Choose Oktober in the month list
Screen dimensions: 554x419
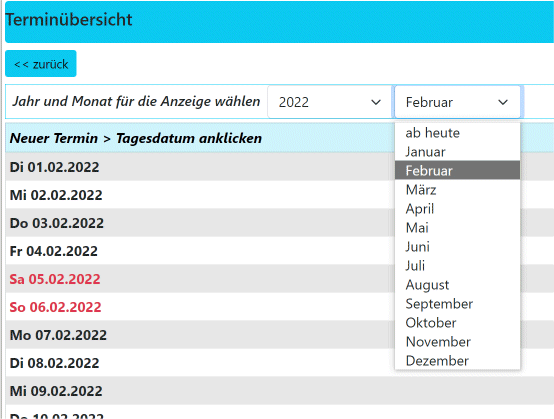pyautogui.click(x=458, y=323)
